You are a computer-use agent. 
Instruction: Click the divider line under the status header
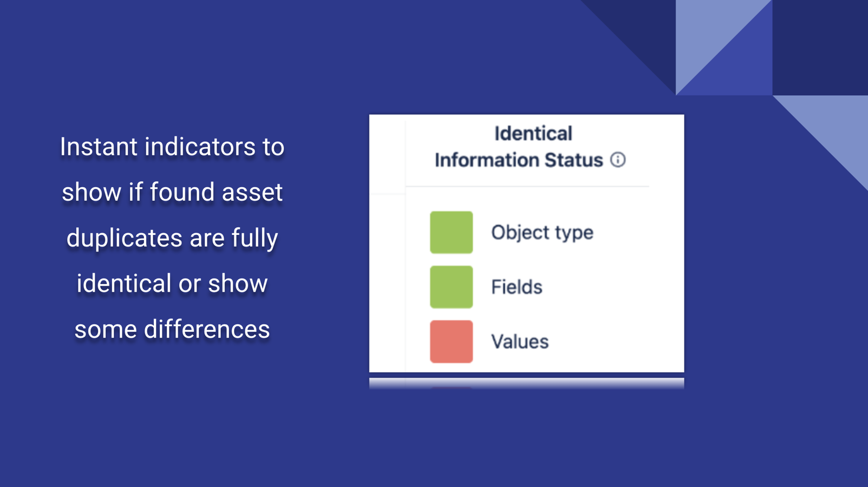[527, 186]
